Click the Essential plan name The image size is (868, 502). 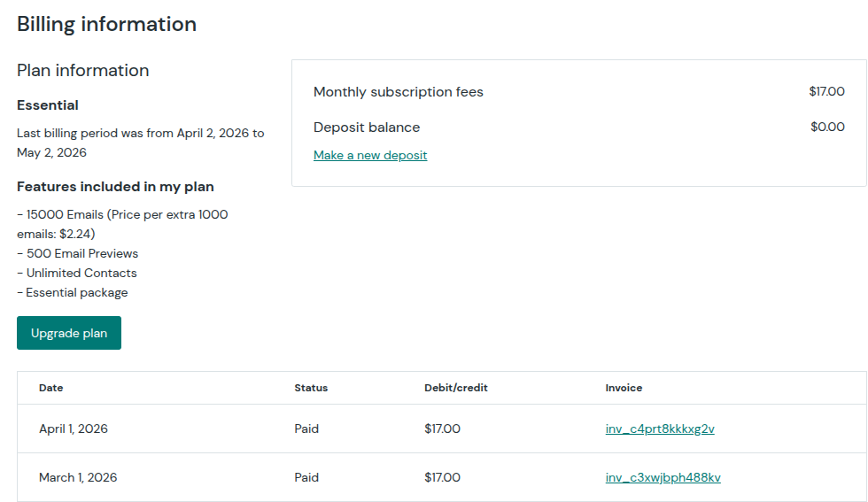(x=48, y=105)
